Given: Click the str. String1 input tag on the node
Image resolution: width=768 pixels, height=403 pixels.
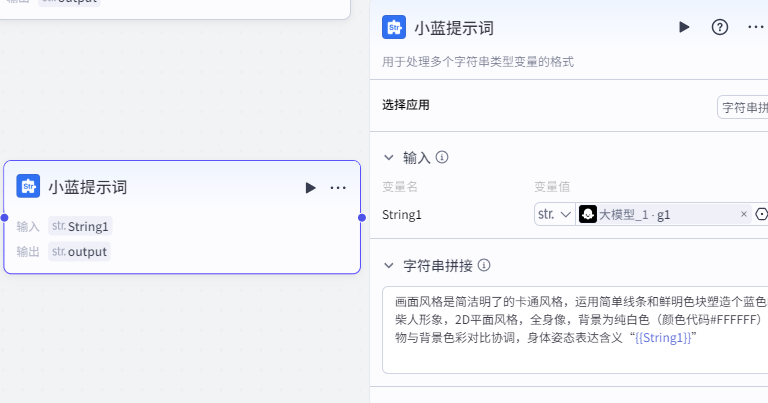Looking at the screenshot, I should point(80,226).
